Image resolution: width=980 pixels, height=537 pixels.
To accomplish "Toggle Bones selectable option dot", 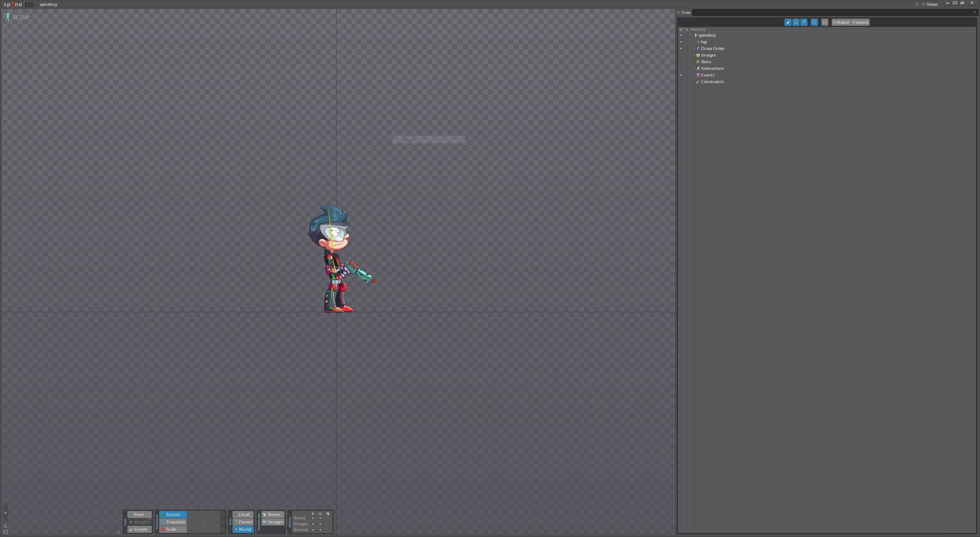I will coord(313,518).
